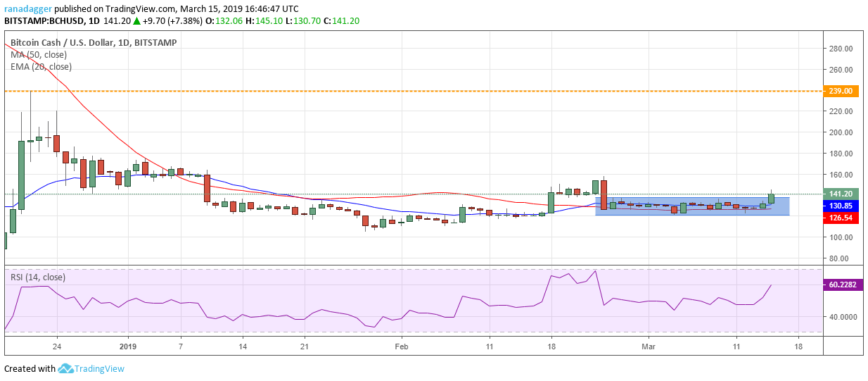Viewport: 868px width, 381px height.
Task: Click the 200.00 price axis label
Action: pos(841,132)
